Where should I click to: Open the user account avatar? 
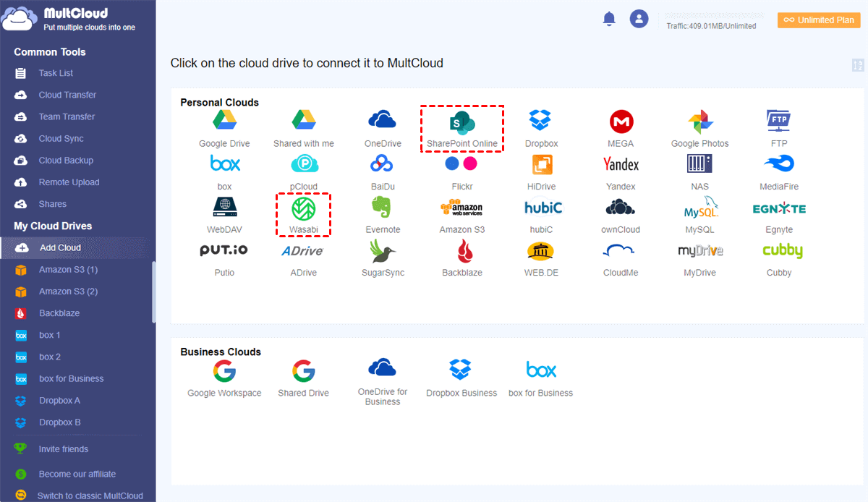639,20
